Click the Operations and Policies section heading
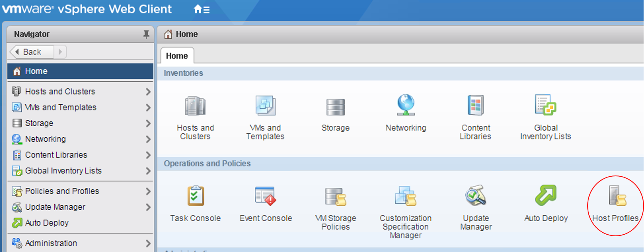This screenshot has width=644, height=252. (207, 163)
